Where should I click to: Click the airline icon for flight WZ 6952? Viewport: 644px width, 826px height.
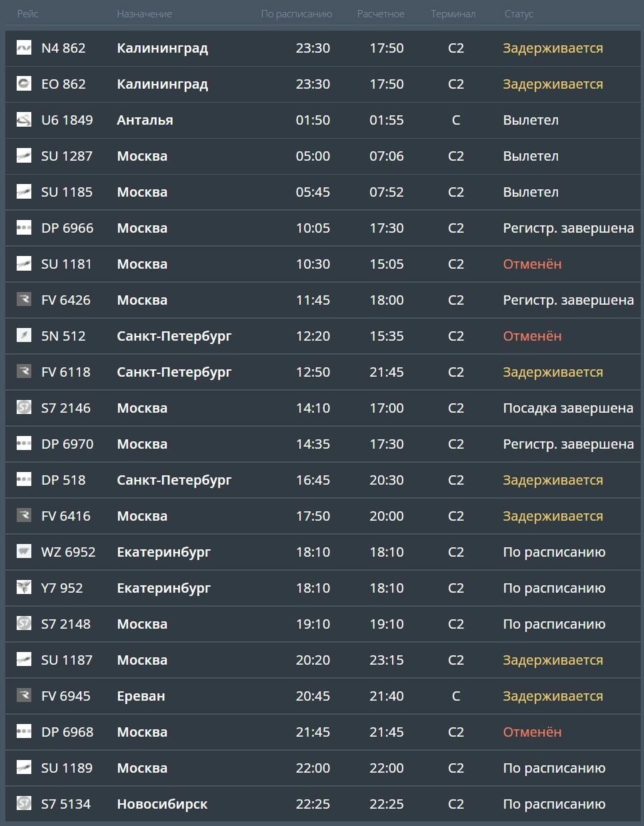pos(24,552)
